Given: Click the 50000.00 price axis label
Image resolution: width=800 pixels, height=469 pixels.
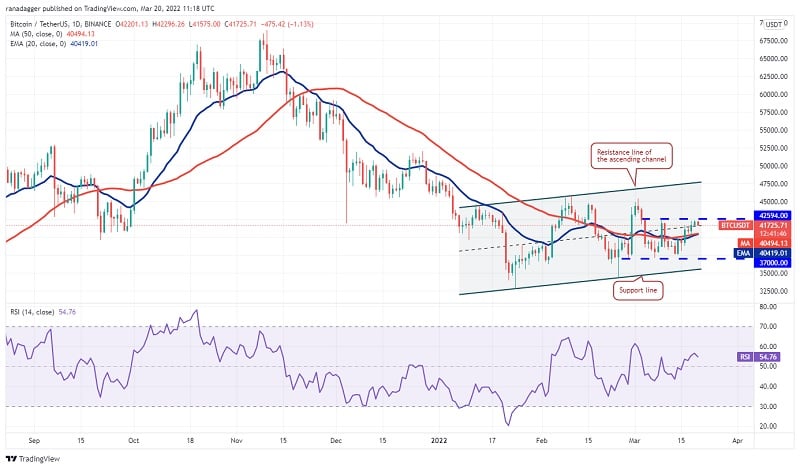Looking at the screenshot, I should click(x=773, y=166).
